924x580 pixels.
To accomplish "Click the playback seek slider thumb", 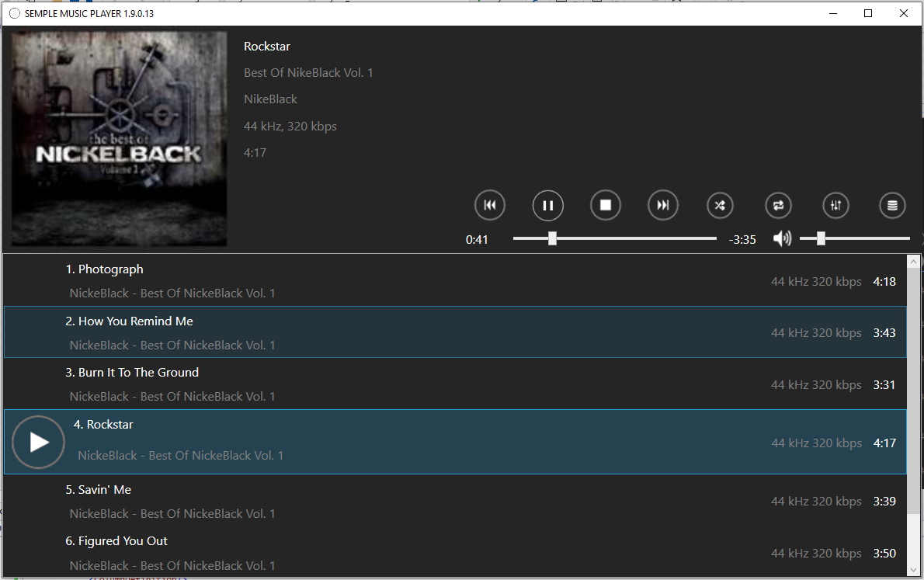I will tap(552, 238).
